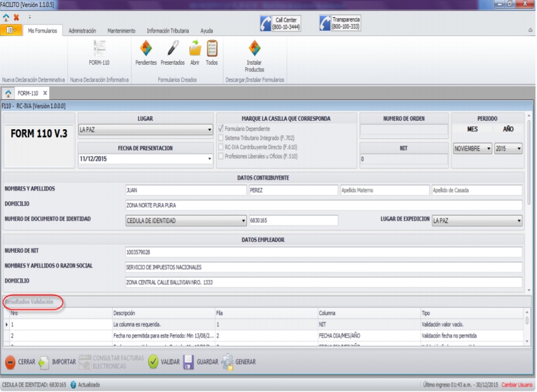Click the Cambiar Usuario link
Screen dimensions: 537x392
(516, 385)
